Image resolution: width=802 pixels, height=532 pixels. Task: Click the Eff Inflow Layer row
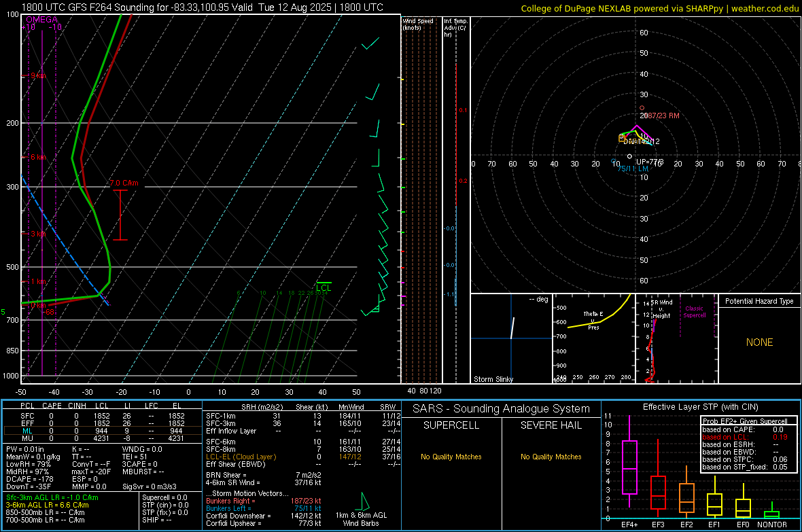point(302,431)
